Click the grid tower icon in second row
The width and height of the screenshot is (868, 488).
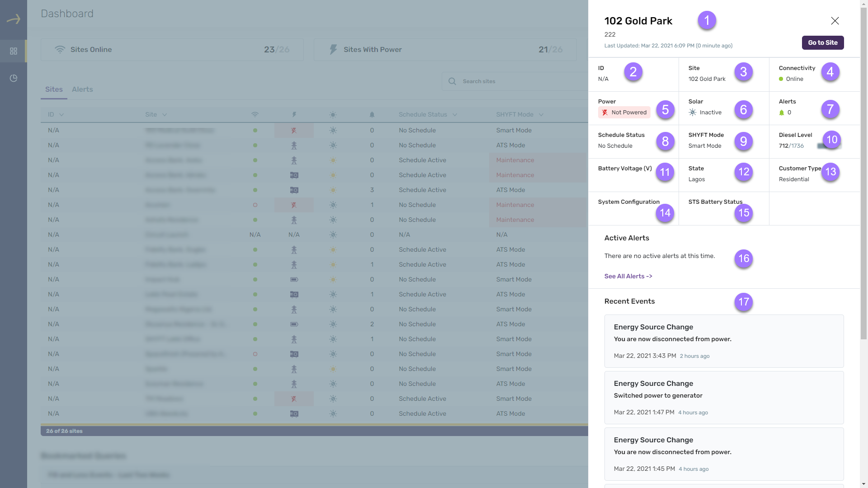(294, 145)
